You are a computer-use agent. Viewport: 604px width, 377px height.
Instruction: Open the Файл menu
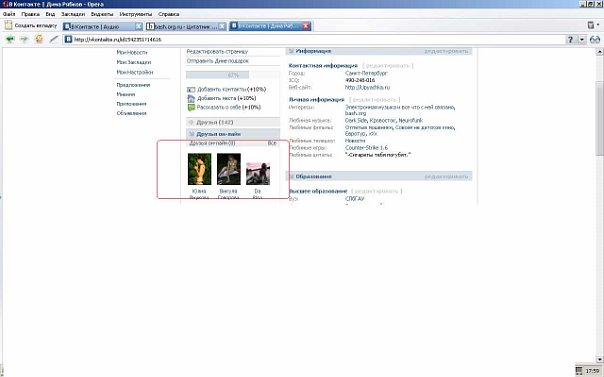(x=9, y=14)
